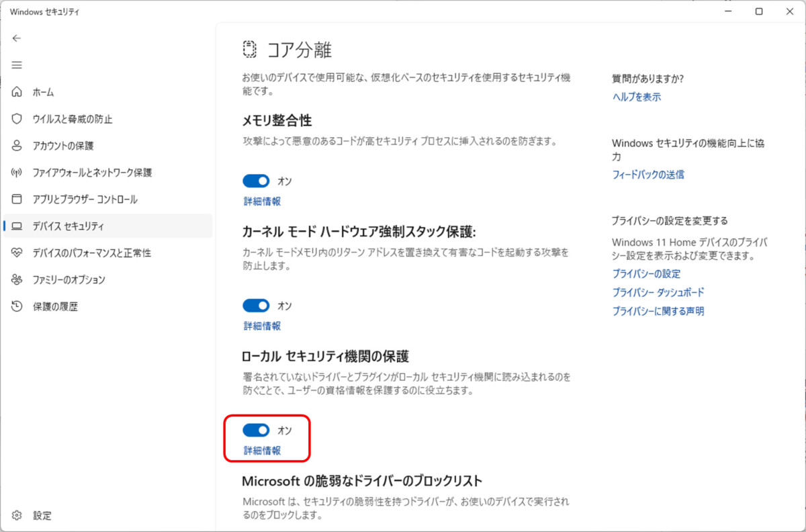The image size is (806, 532).
Task: Click the Home (ホーム) house icon
Action: (x=17, y=92)
